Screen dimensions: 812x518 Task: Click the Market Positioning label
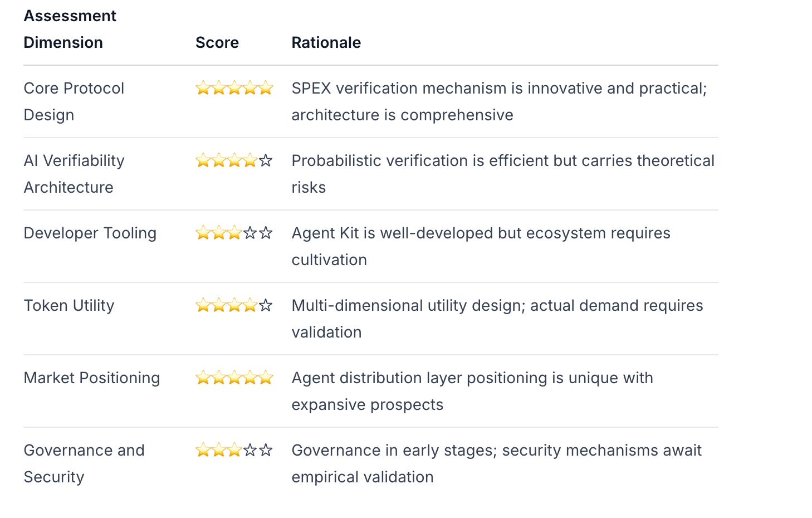tap(91, 378)
